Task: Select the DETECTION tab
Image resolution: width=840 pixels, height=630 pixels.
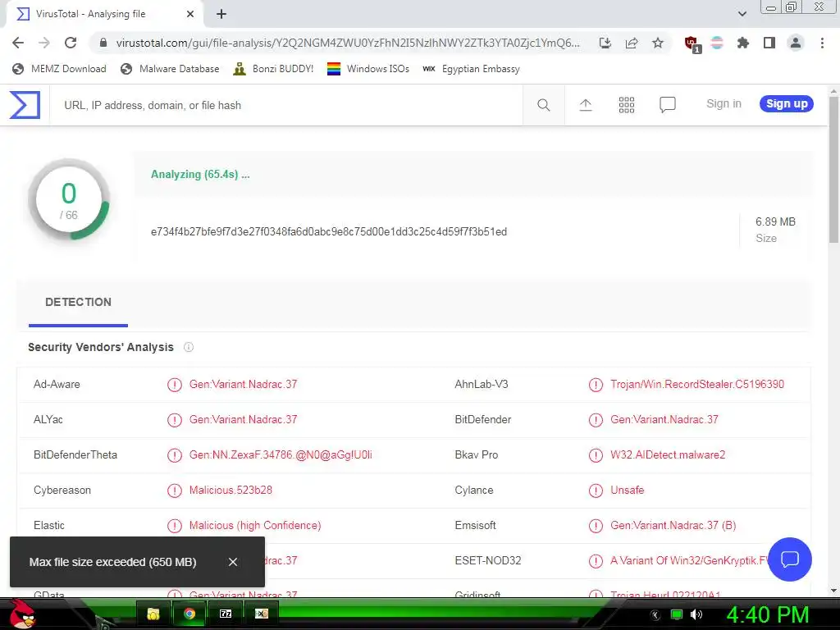Action: (x=78, y=302)
